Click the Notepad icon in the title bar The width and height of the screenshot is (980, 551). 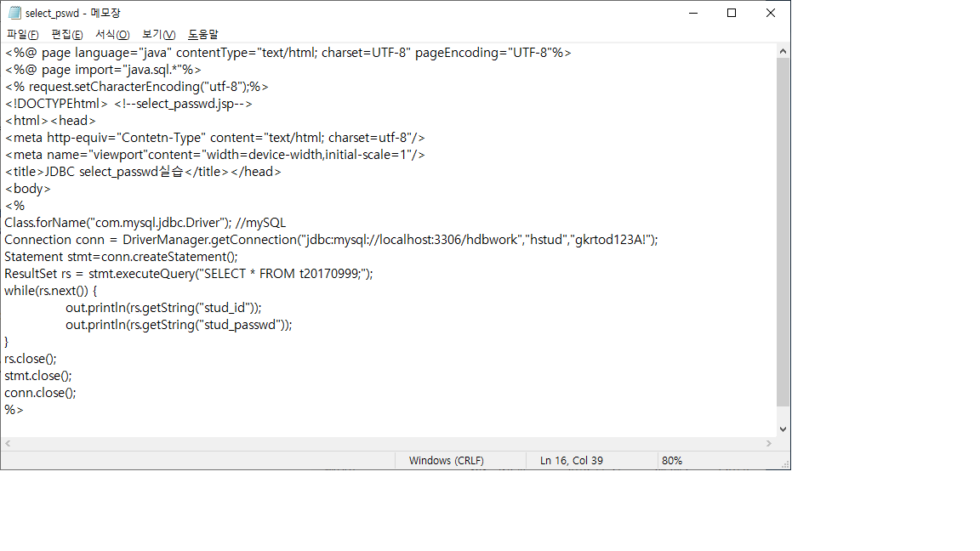[x=14, y=13]
